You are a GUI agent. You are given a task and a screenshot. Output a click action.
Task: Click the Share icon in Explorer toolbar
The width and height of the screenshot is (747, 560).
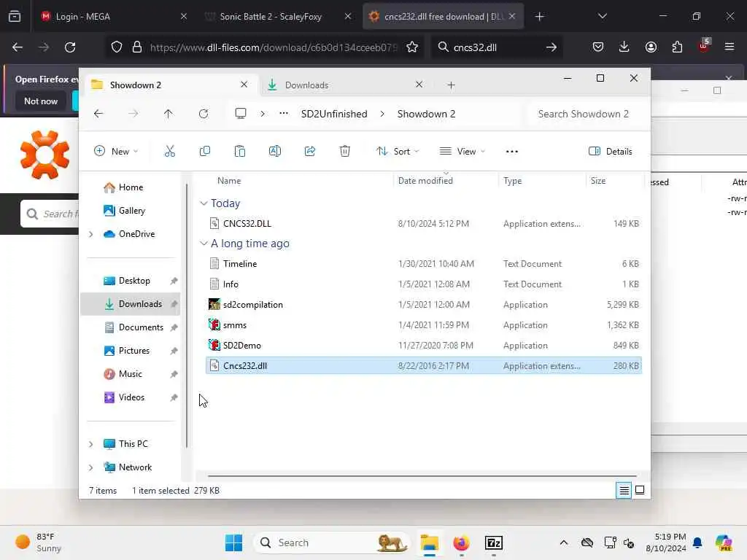pyautogui.click(x=309, y=152)
